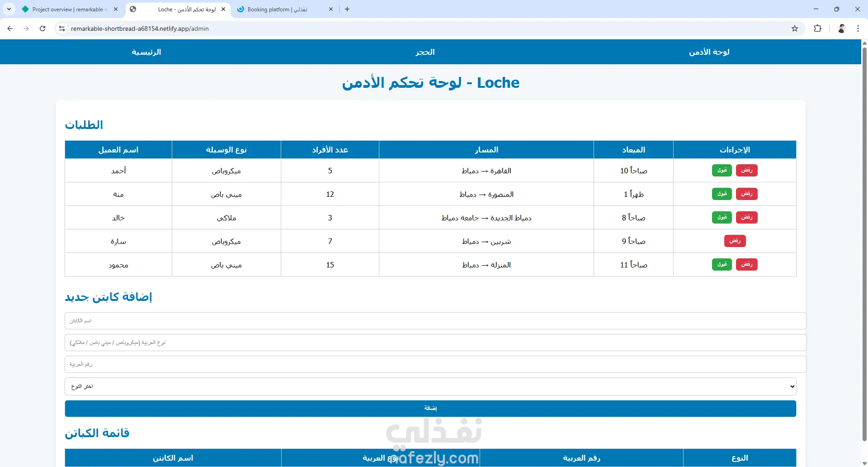Reload the admin page
This screenshot has width=868, height=467.
[42, 29]
